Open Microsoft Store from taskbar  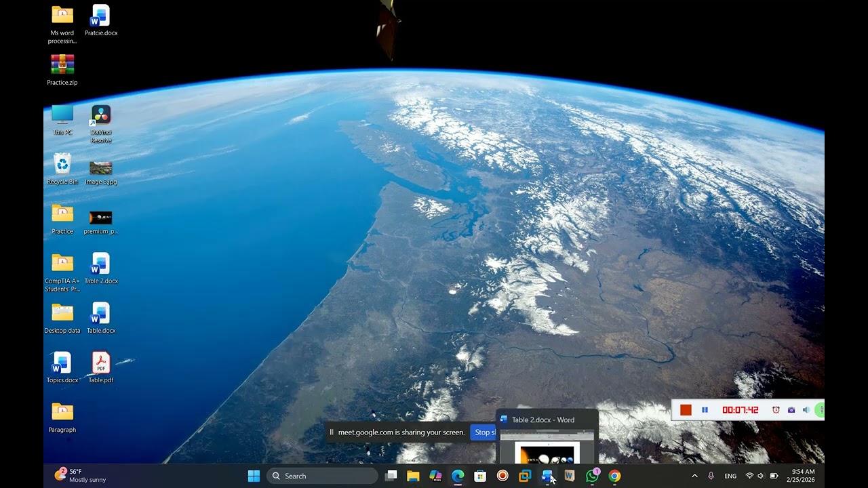point(480,476)
